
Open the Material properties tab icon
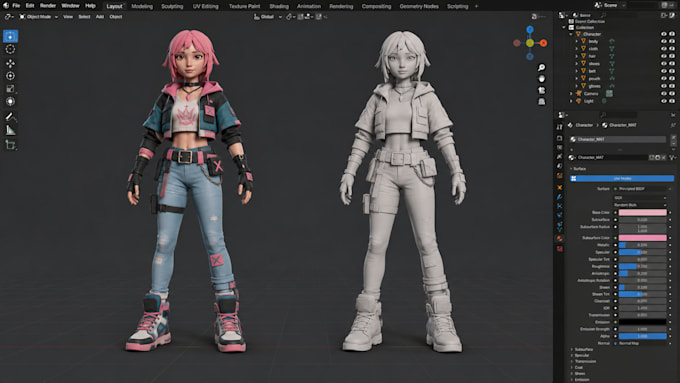[x=559, y=239]
